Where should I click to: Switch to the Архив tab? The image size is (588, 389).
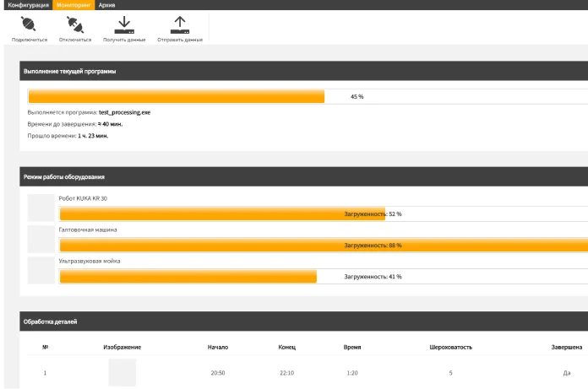tap(107, 5)
